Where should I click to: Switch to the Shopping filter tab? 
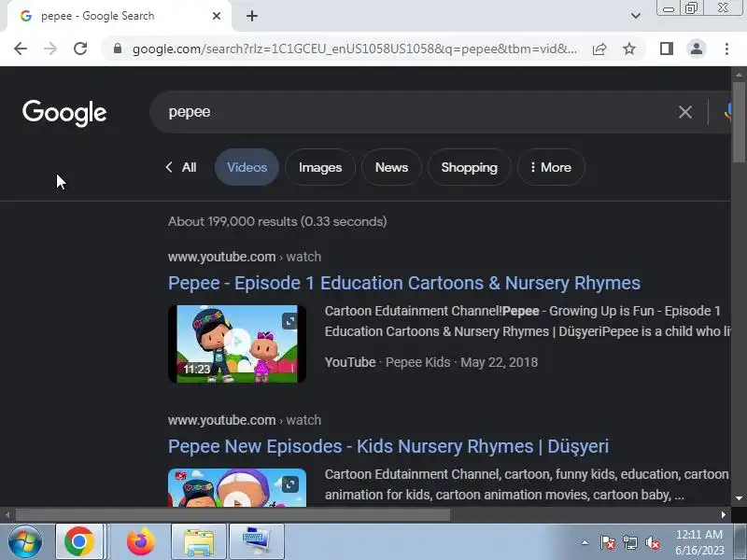coord(470,167)
